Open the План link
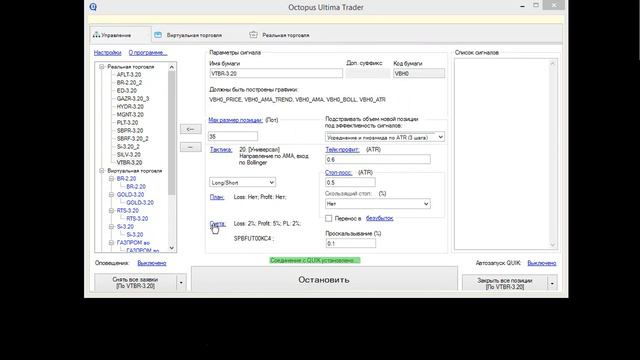Image resolution: width=640 pixels, height=360 pixels. (217, 197)
